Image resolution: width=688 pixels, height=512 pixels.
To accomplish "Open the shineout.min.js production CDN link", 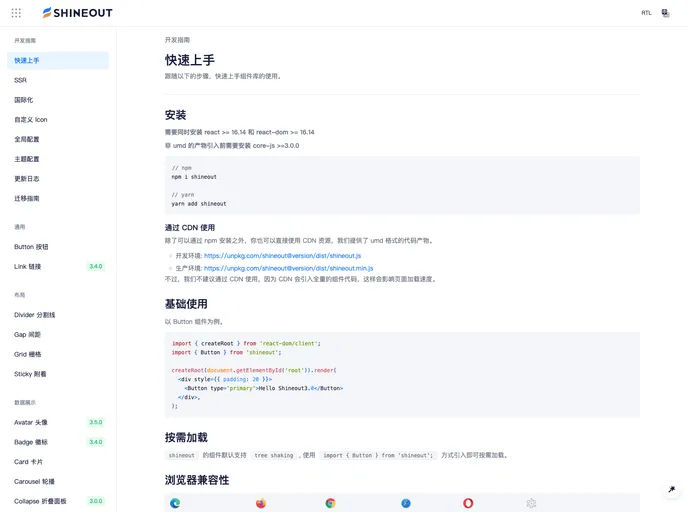I will pos(289,268).
